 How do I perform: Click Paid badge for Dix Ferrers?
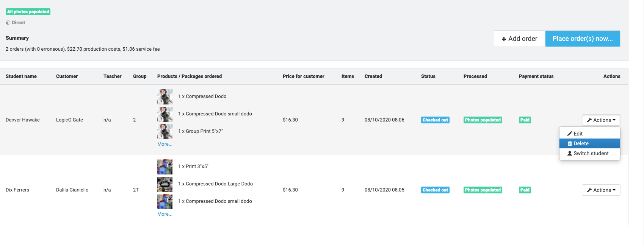click(x=525, y=190)
